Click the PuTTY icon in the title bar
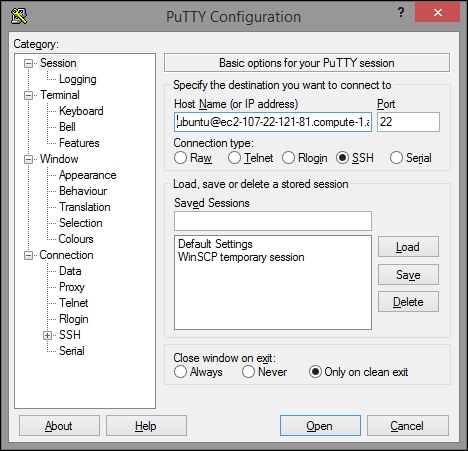468x451 pixels. (x=19, y=16)
